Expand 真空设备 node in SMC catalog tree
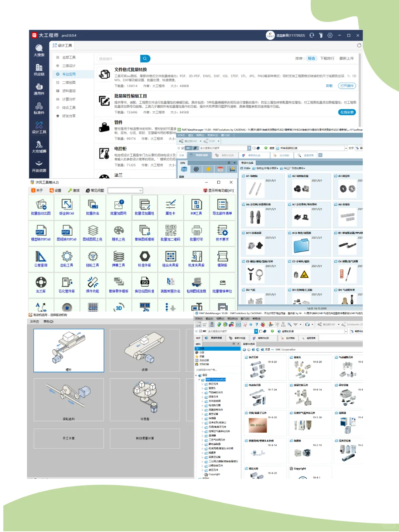Viewport: 399px width, 532px height. point(202,414)
